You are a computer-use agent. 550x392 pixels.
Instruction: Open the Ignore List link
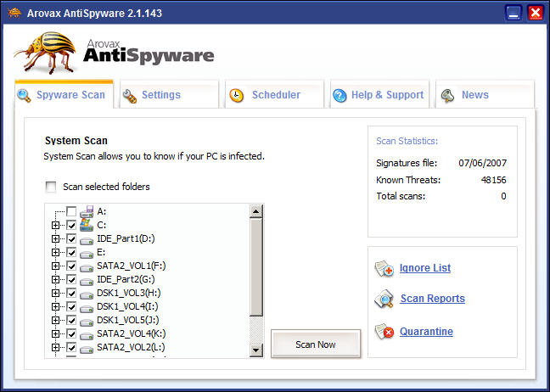tap(425, 268)
